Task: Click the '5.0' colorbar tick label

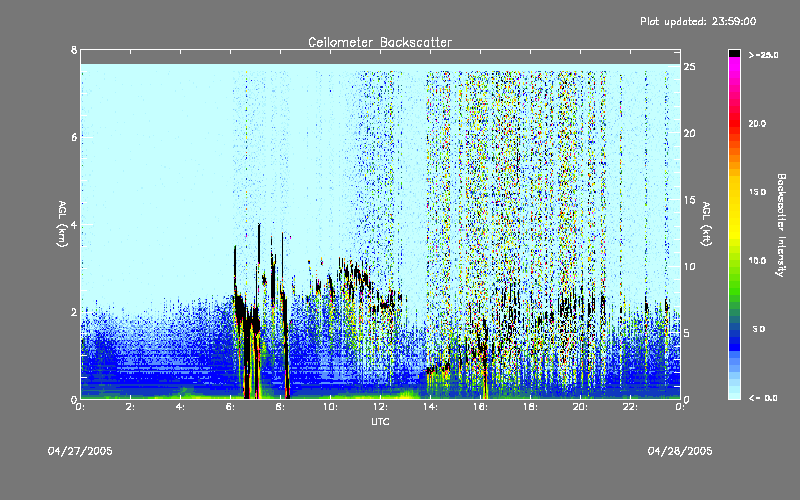Action: click(x=759, y=329)
